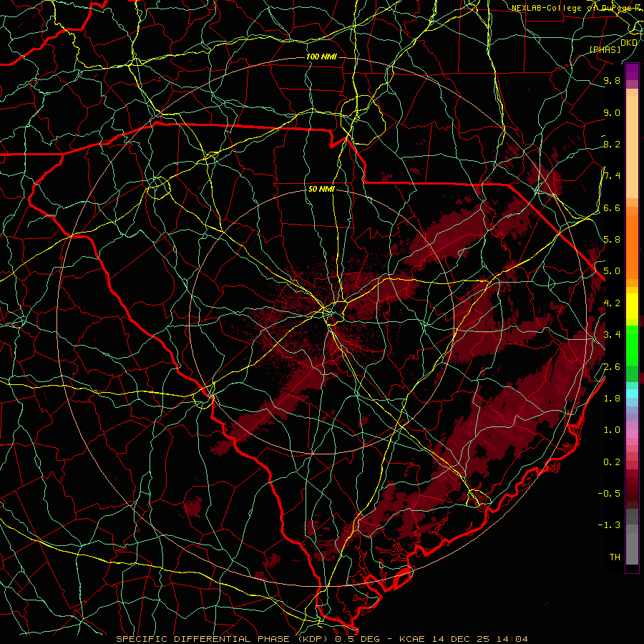Click the "50 NMI" range ring label
The image size is (644, 644).
(321, 190)
